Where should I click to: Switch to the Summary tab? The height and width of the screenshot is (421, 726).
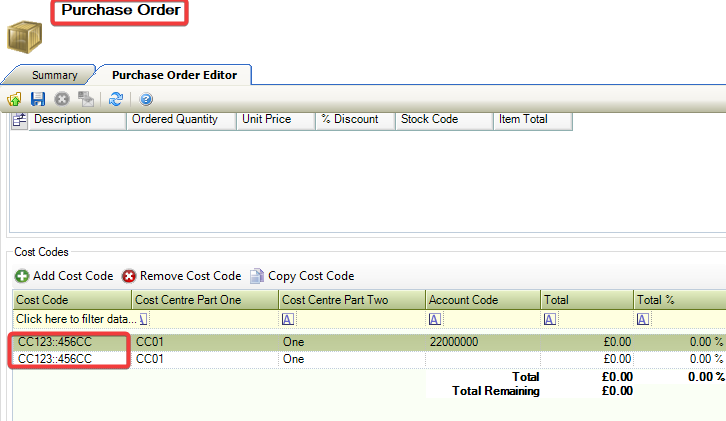tap(54, 75)
